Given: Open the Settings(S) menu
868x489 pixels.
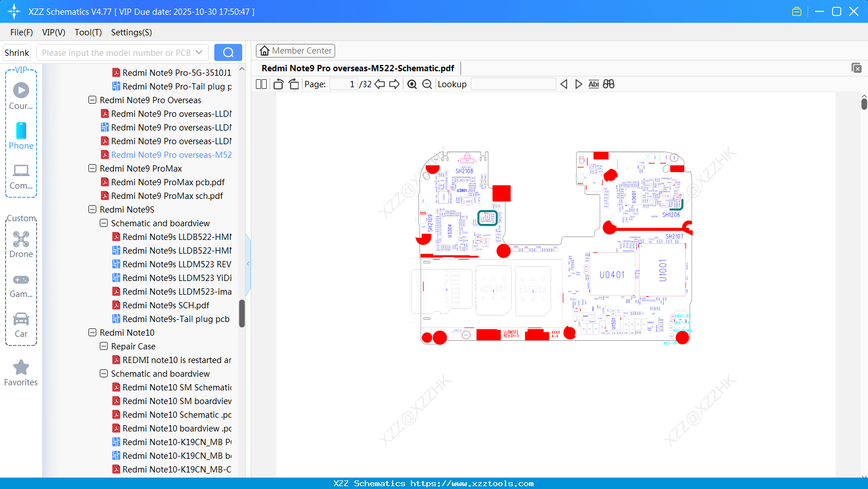Looking at the screenshot, I should pos(132,32).
